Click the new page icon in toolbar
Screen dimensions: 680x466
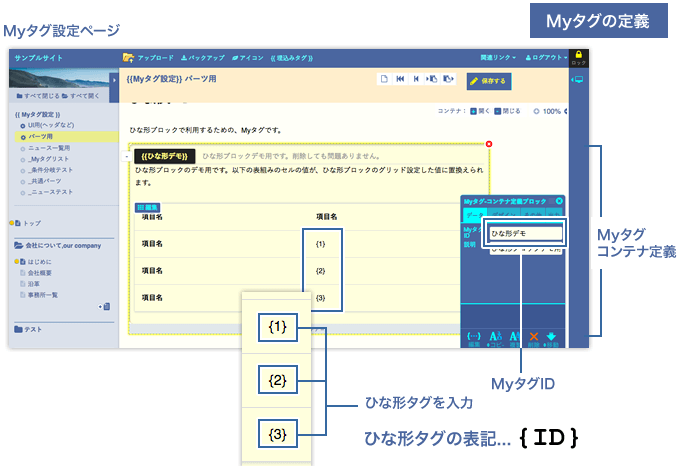(384, 80)
